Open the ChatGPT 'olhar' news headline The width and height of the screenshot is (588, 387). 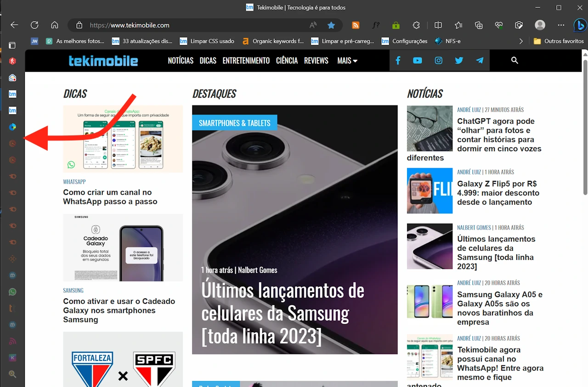pyautogui.click(x=499, y=135)
